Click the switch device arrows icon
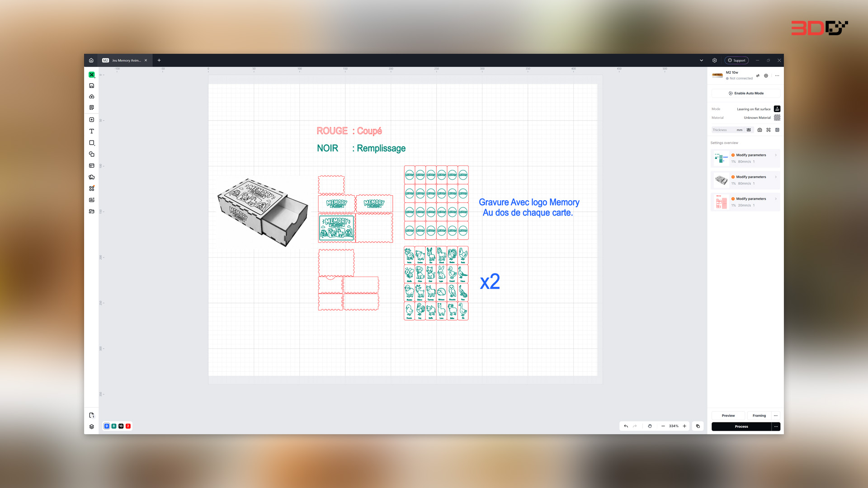The height and width of the screenshot is (488, 868). tap(758, 75)
